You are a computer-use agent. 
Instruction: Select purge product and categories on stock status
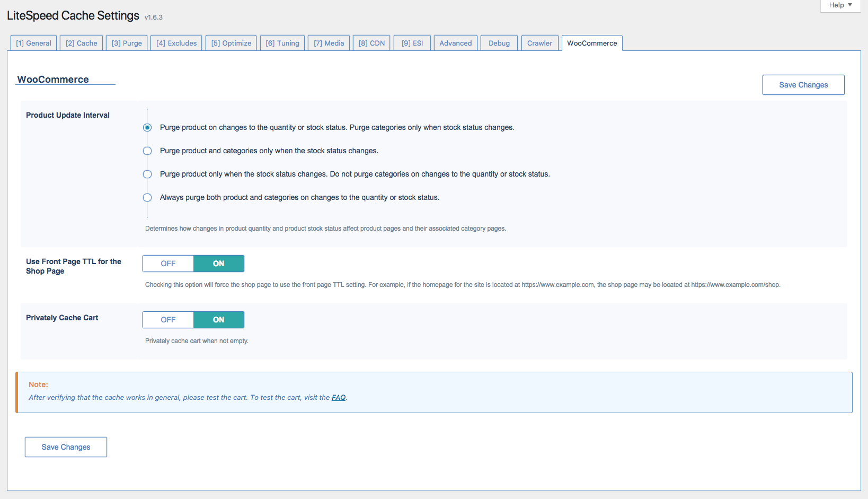pyautogui.click(x=147, y=151)
